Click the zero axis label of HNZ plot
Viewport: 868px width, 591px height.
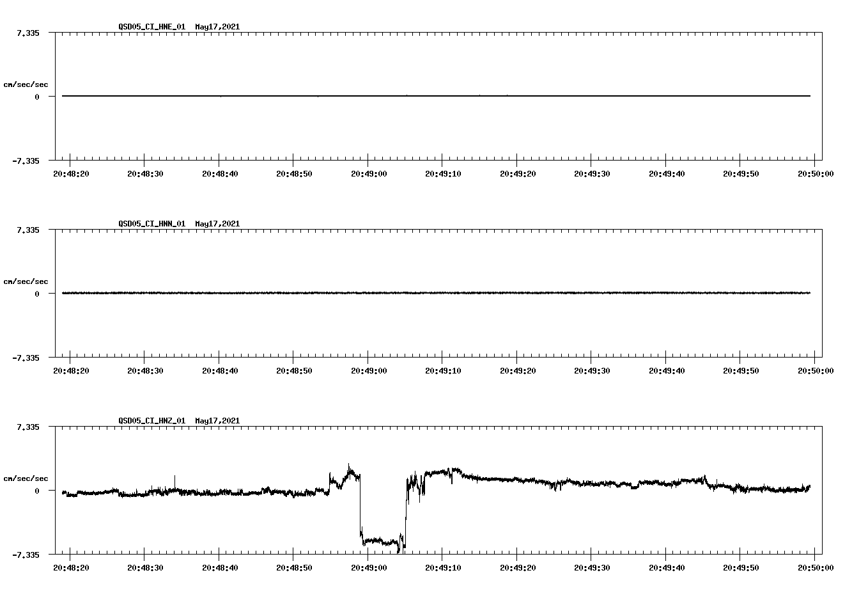point(37,491)
